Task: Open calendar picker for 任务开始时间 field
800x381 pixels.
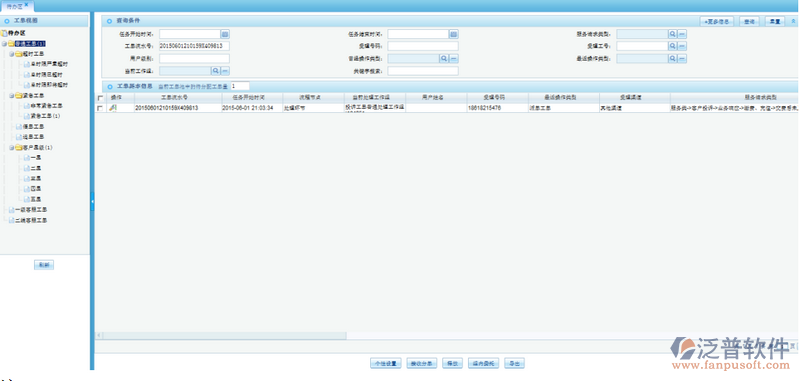Action: [225, 34]
